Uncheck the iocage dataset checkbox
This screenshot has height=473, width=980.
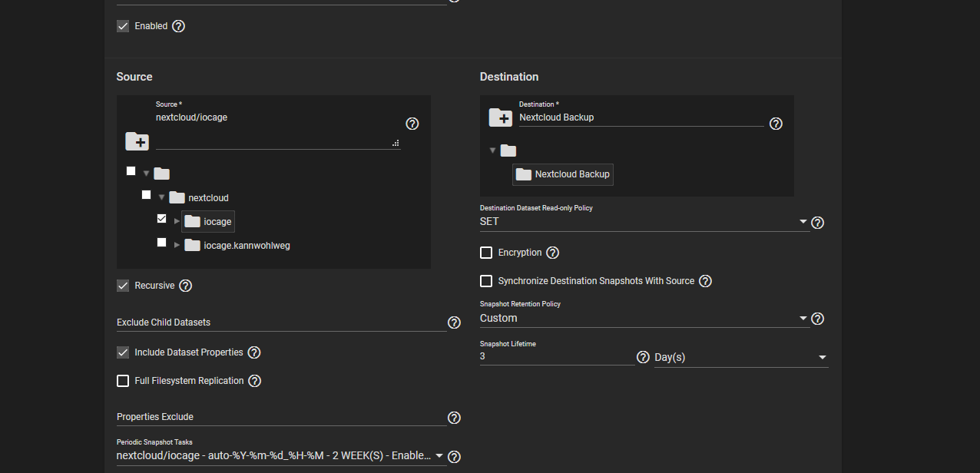[x=161, y=218]
